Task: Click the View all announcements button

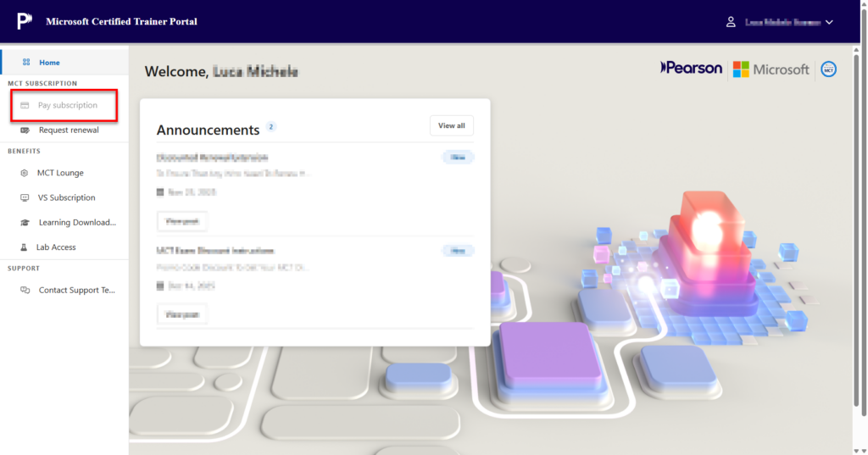Action: click(x=451, y=125)
